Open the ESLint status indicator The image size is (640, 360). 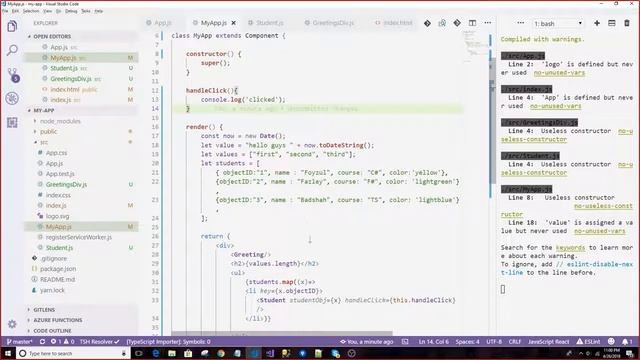click(588, 342)
